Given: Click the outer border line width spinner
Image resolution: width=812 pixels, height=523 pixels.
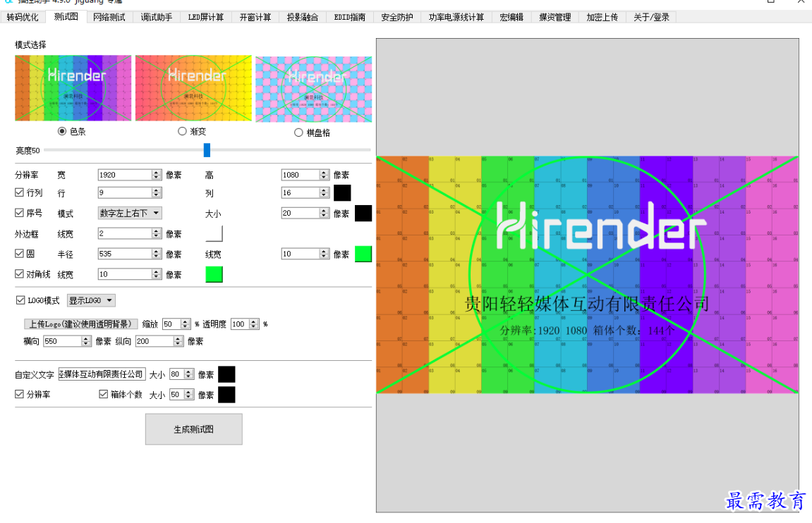Looking at the screenshot, I should pyautogui.click(x=157, y=233).
